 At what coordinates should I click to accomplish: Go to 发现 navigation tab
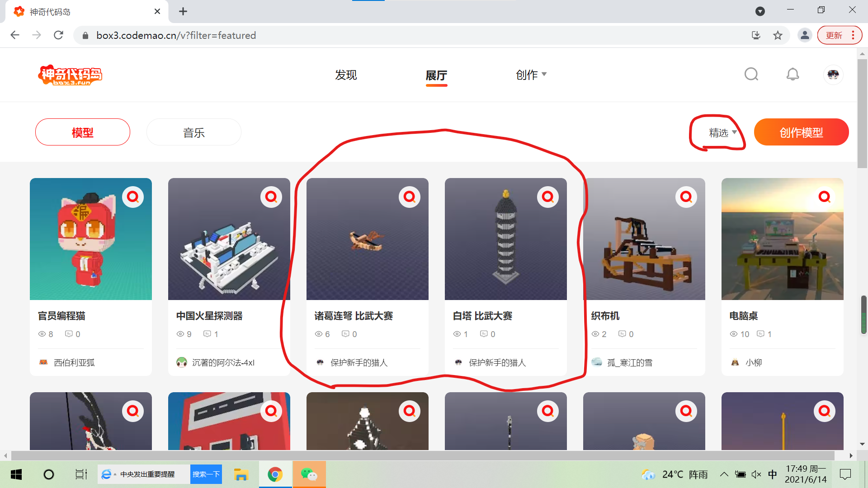pos(346,75)
